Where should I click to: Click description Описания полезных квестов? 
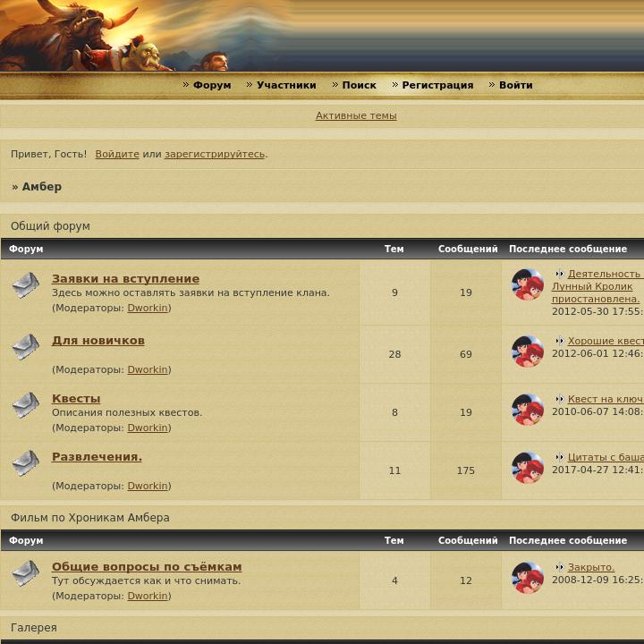coord(127,412)
